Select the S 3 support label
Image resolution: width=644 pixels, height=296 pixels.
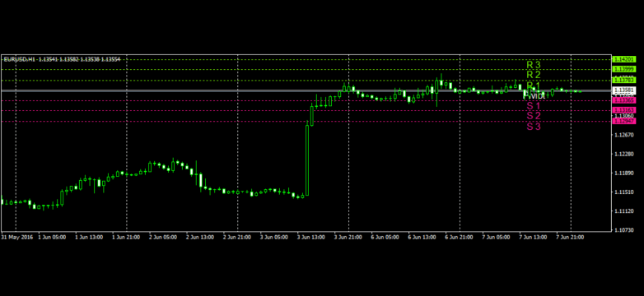tap(534, 127)
